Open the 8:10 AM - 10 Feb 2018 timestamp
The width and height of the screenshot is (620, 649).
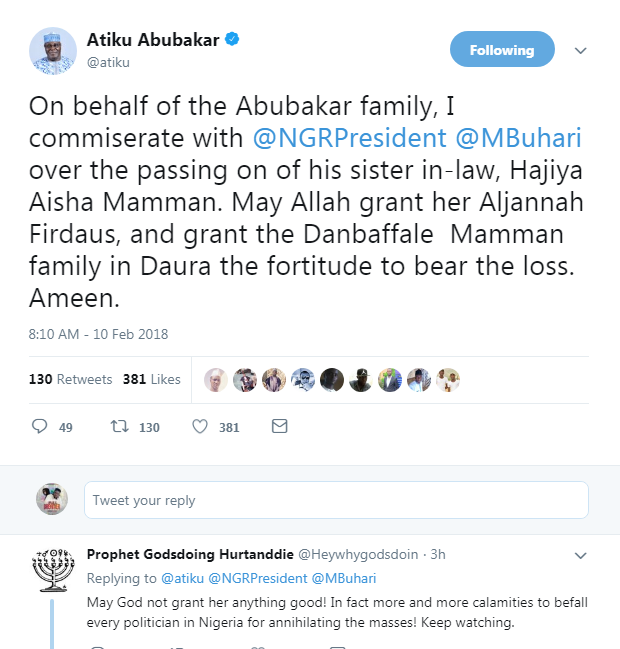point(98,333)
